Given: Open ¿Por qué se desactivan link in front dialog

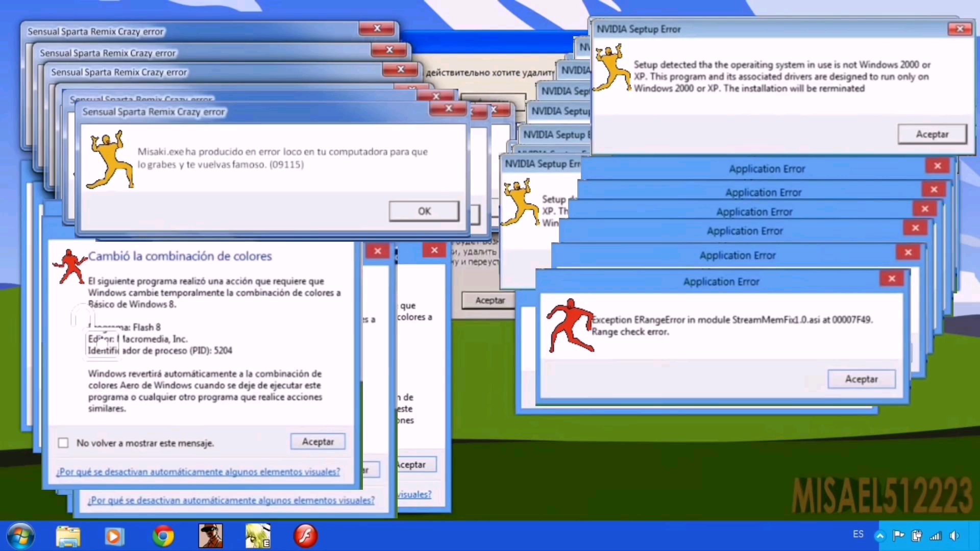Looking at the screenshot, I should [198, 472].
